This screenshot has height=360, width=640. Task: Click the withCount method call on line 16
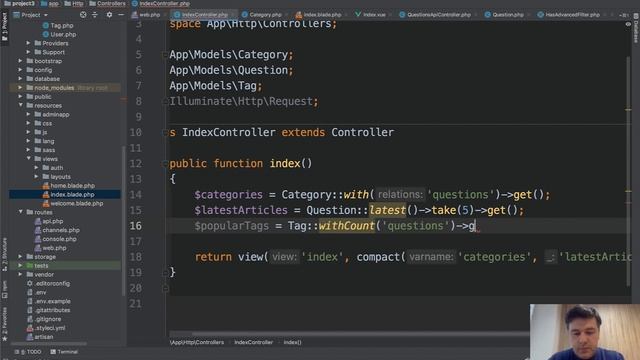[346, 226]
